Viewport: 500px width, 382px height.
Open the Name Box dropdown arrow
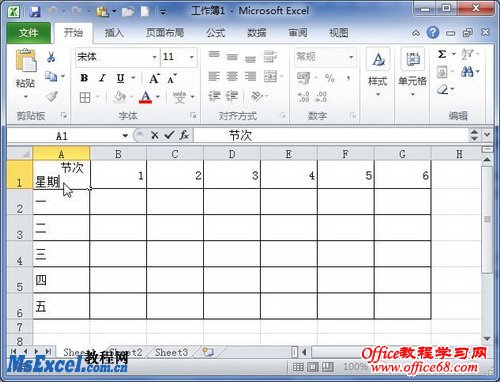pyautogui.click(x=125, y=136)
